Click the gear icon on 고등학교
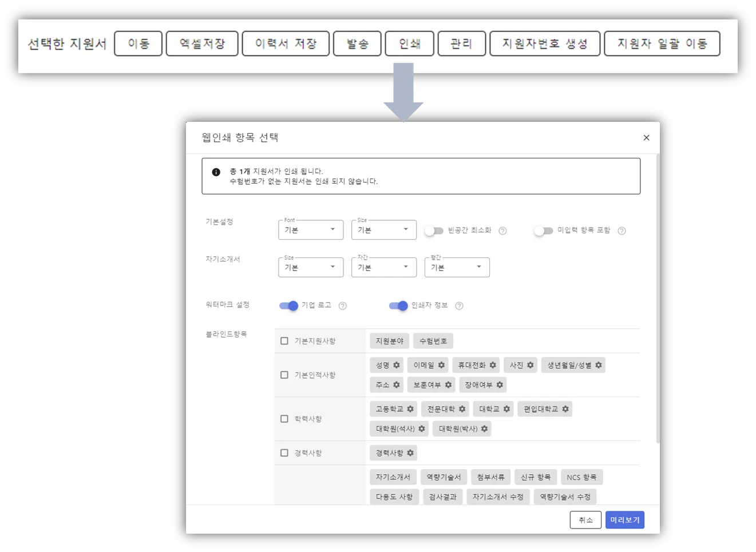Viewport: 756px width, 552px height. point(410,409)
